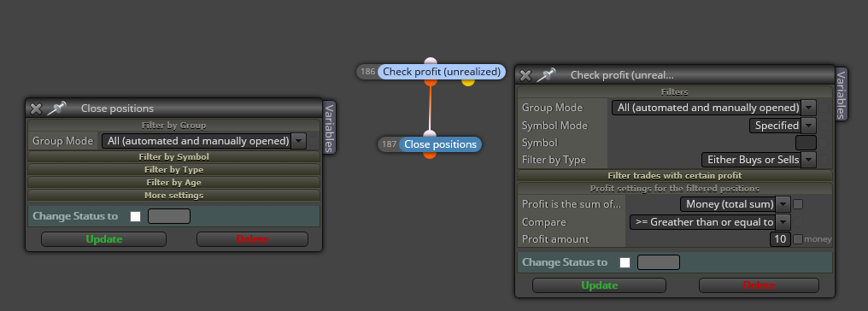Tick Change Status checkbox in Close positions panel
The width and height of the screenshot is (868, 311).
tap(135, 216)
